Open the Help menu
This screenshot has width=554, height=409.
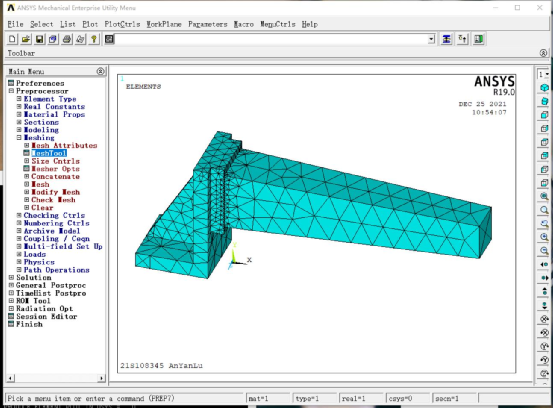310,24
